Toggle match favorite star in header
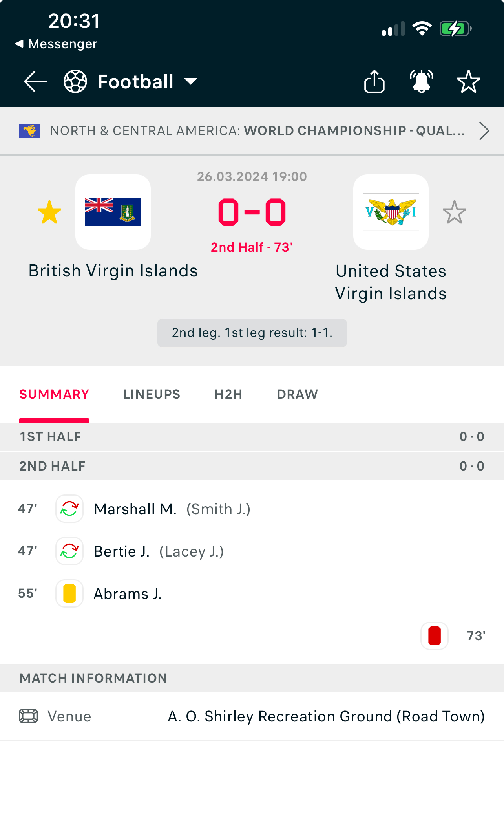Screen dimensions: 504x813 point(469,81)
